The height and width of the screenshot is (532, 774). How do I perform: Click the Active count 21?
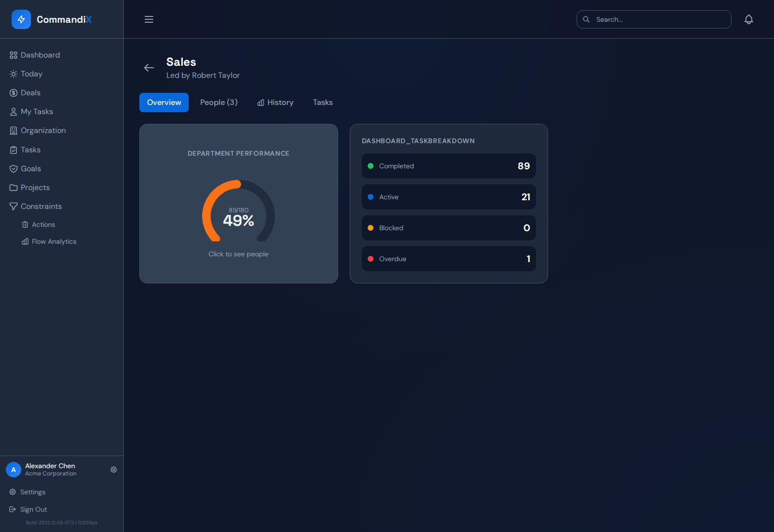(526, 197)
